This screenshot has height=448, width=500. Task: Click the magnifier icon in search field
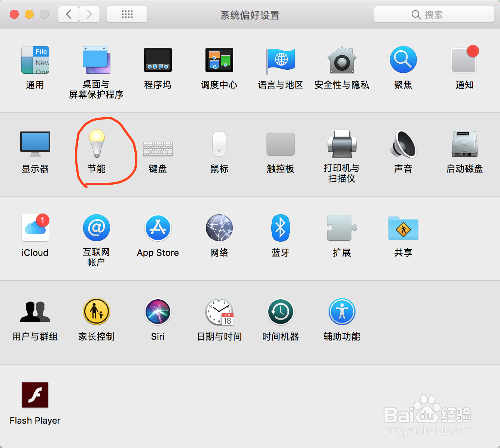pos(416,15)
